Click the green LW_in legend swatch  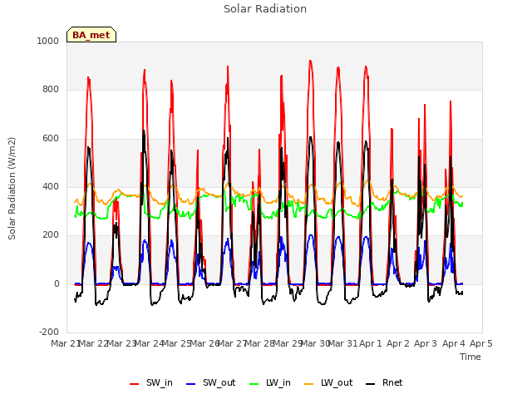pyautogui.click(x=254, y=384)
